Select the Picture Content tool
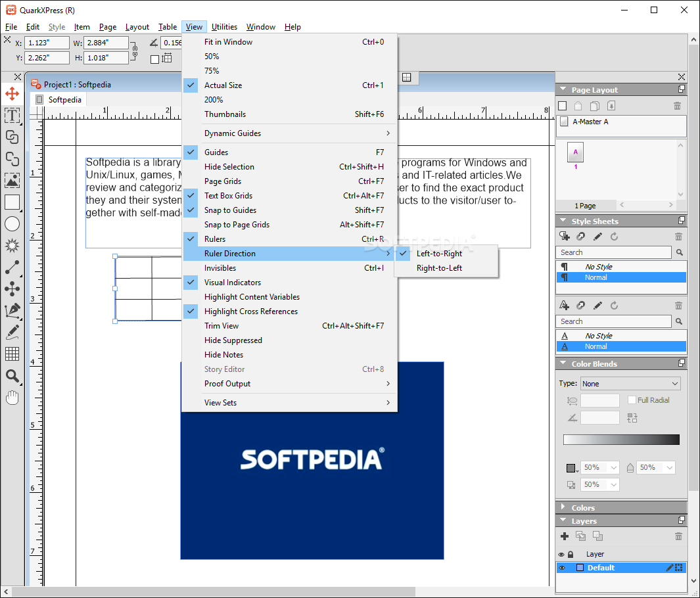Screen dimensions: 700x598 [x=12, y=181]
